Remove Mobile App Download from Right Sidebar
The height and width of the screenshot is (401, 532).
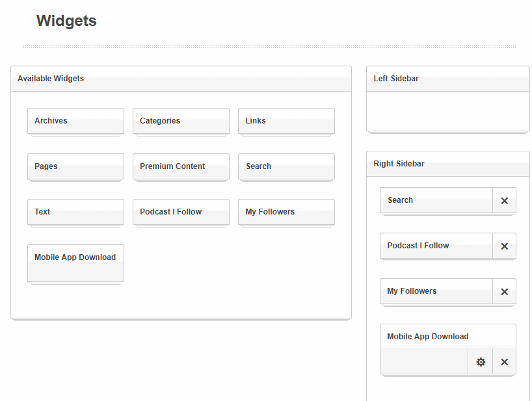504,362
